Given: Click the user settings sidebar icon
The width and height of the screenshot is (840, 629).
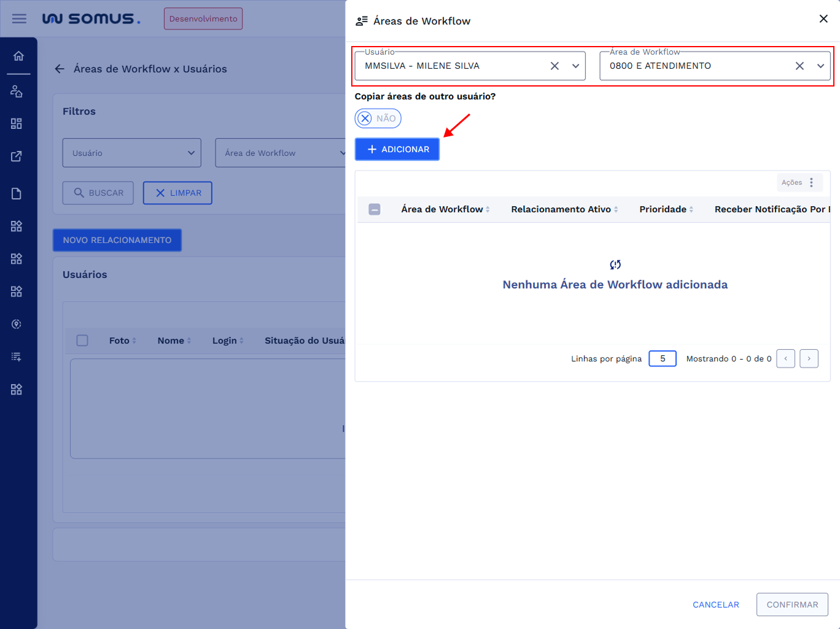Looking at the screenshot, I should (x=17, y=91).
